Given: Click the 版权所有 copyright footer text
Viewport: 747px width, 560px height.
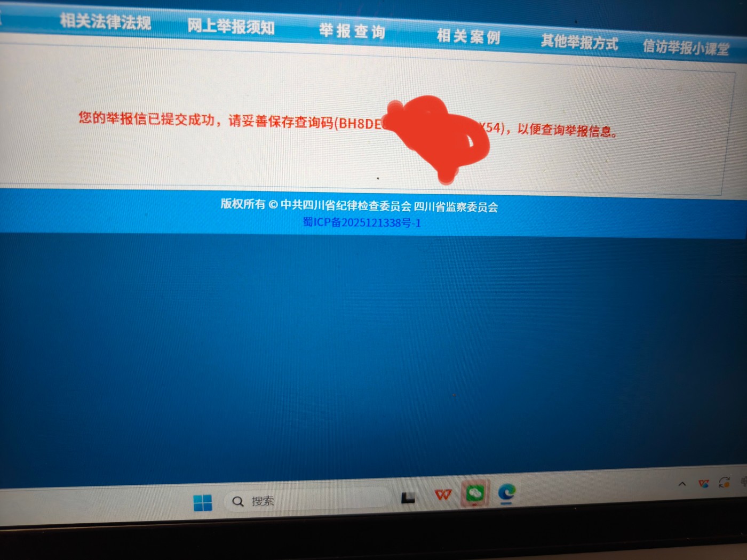Looking at the screenshot, I should coord(359,205).
